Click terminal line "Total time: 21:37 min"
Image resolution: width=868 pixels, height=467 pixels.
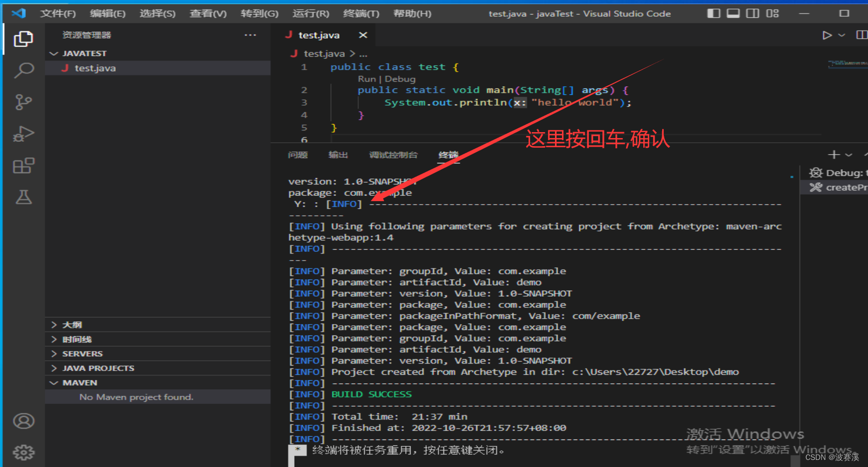399,416
